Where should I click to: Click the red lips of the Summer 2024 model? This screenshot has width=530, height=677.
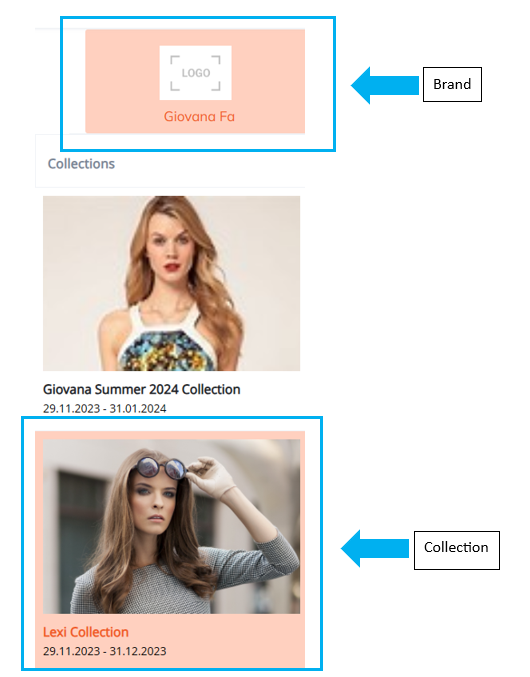coord(172,266)
